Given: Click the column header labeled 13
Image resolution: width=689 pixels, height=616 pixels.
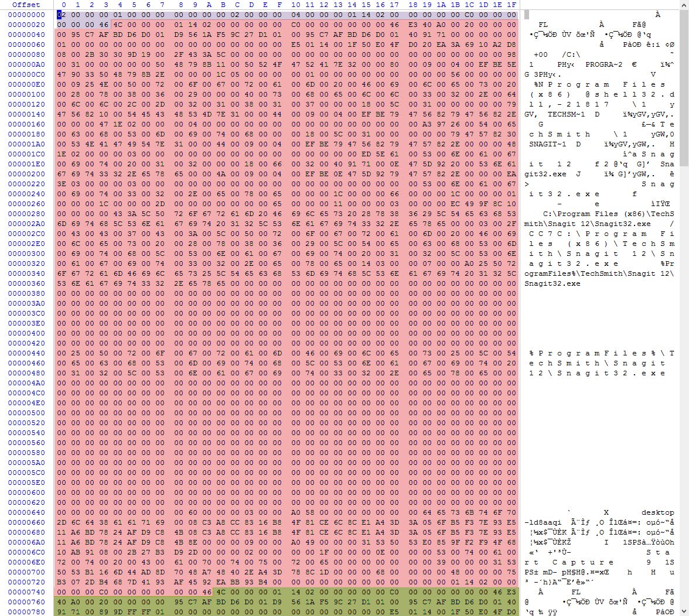Looking at the screenshot, I should [338, 5].
